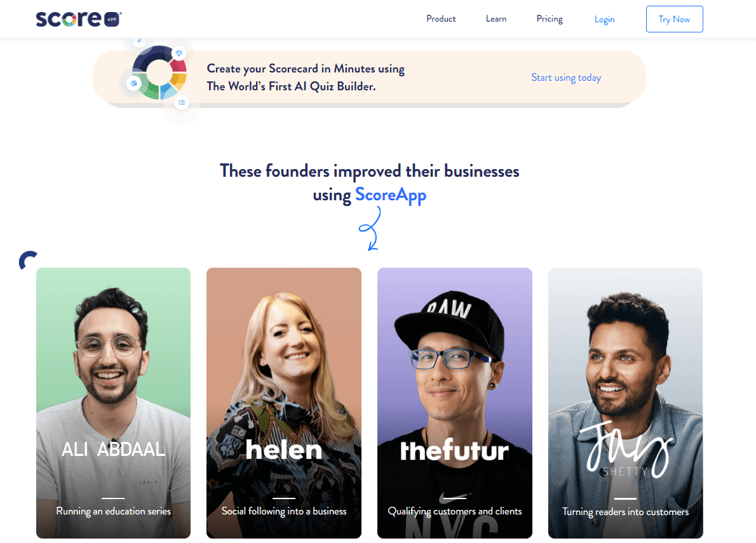Click the colorful donut chart graphic
The width and height of the screenshot is (756, 543).
click(x=159, y=73)
